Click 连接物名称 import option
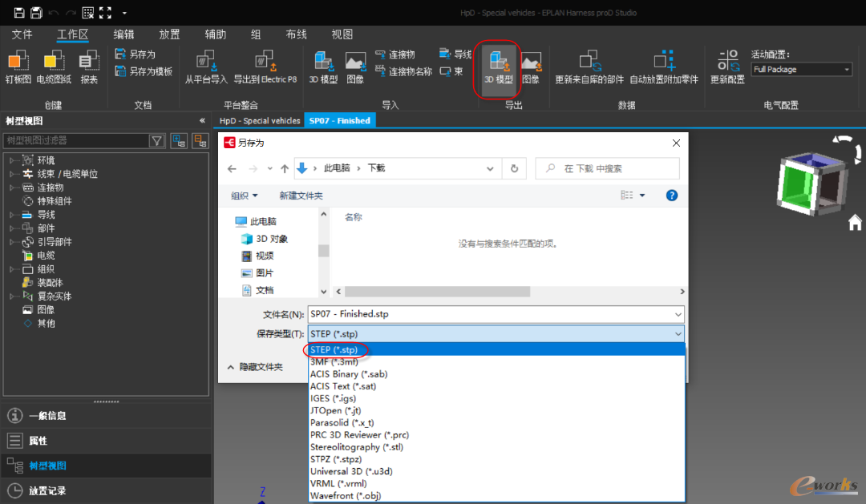Viewport: 866px width, 504px height. (x=403, y=71)
